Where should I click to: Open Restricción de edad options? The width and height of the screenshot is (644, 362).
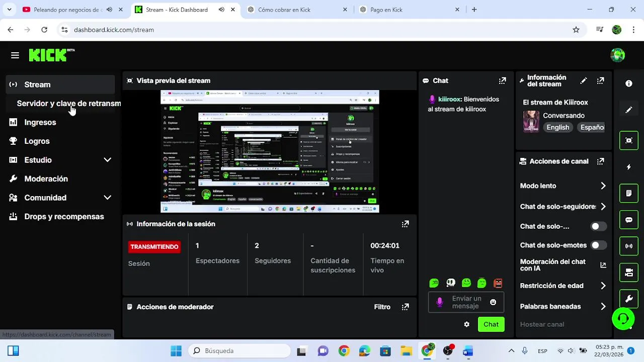point(563,286)
